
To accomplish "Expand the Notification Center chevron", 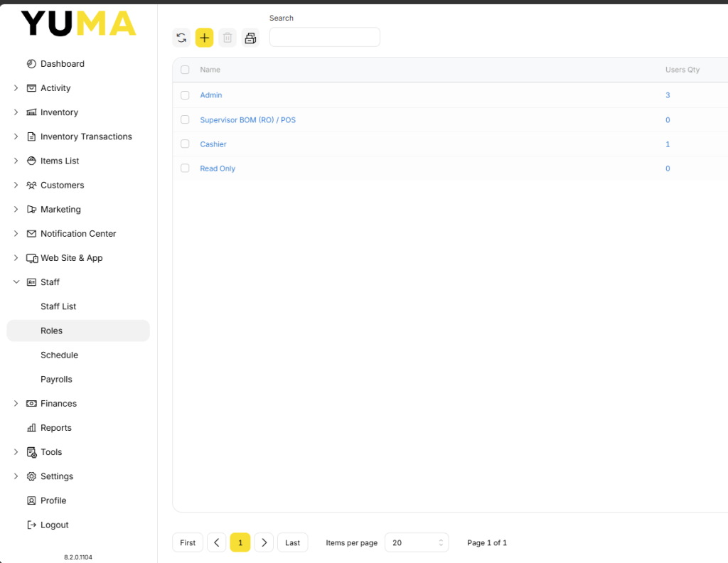I will click(16, 233).
